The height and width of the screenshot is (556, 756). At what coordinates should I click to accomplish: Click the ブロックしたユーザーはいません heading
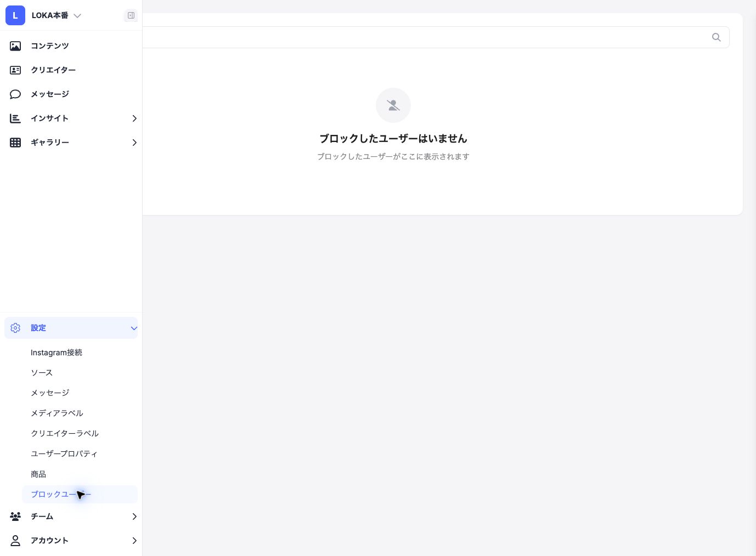pyautogui.click(x=393, y=139)
